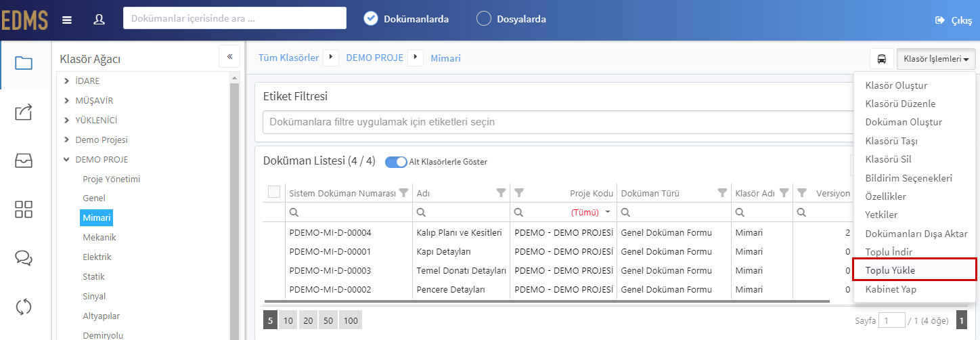The height and width of the screenshot is (340, 980).
Task: Focus the Dokümanlar içerisinde ara search field
Action: pos(235,18)
